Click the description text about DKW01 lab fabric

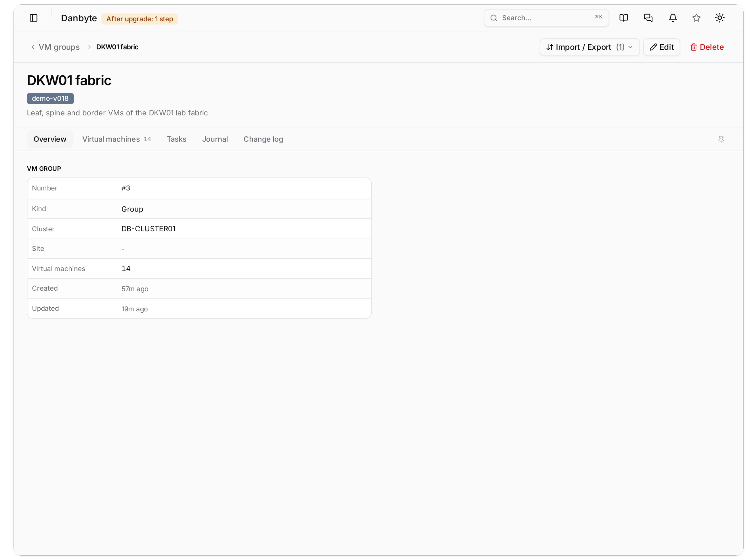click(117, 113)
